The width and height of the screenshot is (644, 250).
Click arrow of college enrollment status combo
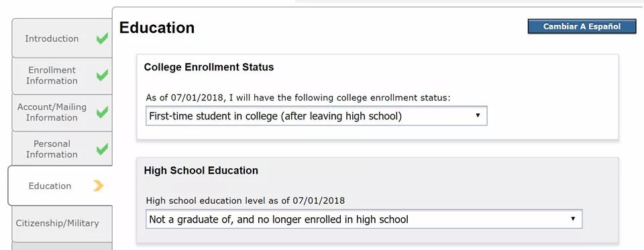point(478,116)
